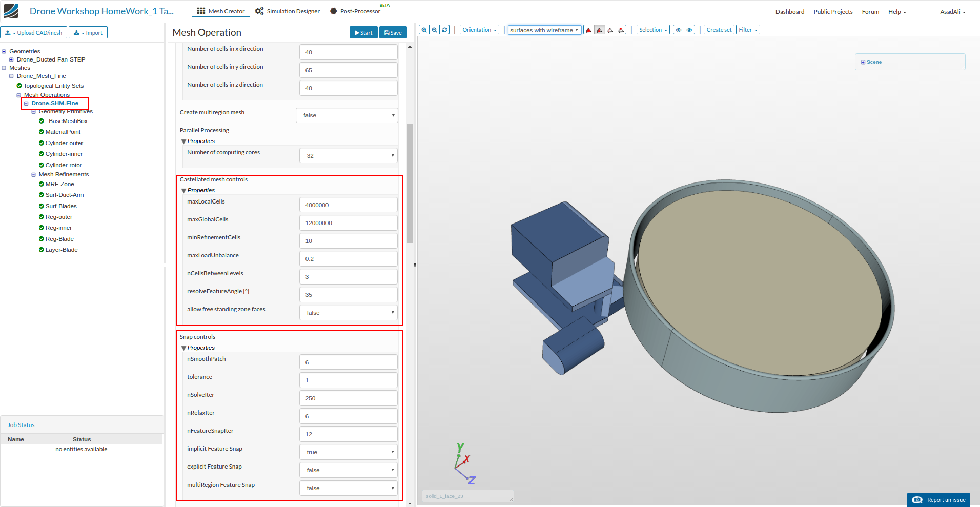Image resolution: width=980 pixels, height=507 pixels.
Task: Select the last red-tipped pick-mode icon
Action: (621, 30)
